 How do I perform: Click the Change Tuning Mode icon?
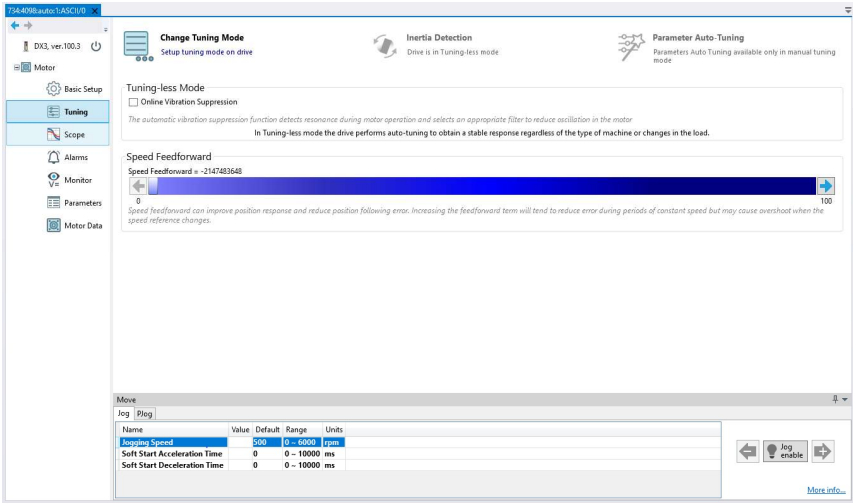click(137, 46)
